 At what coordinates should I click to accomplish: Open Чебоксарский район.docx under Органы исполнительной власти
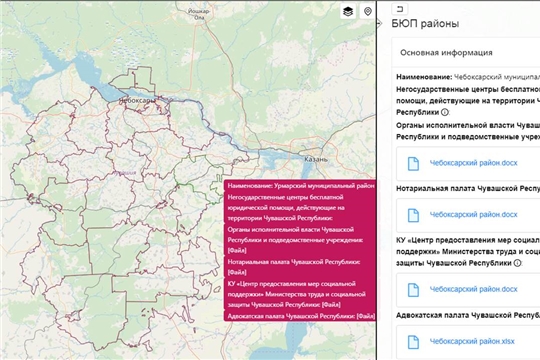pyautogui.click(x=473, y=163)
